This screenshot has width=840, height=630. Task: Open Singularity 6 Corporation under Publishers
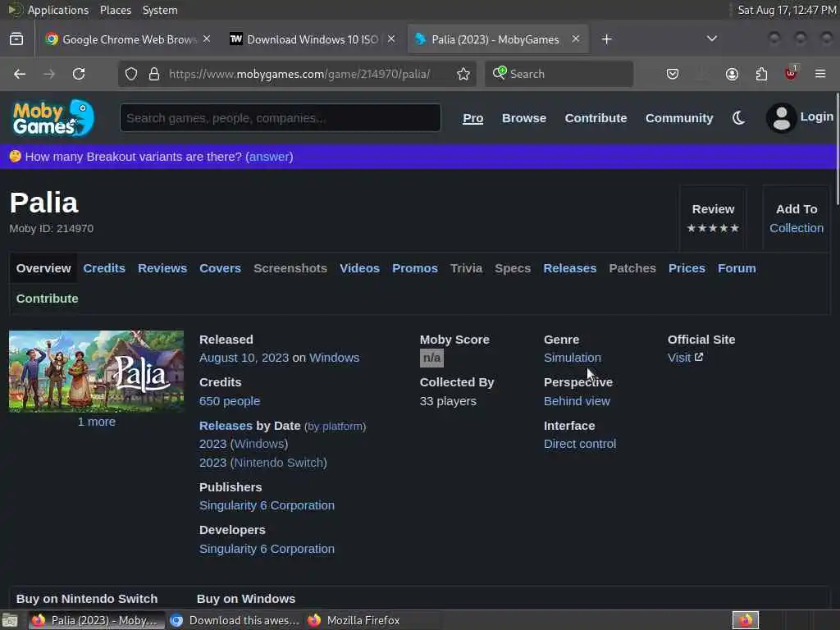click(x=267, y=505)
